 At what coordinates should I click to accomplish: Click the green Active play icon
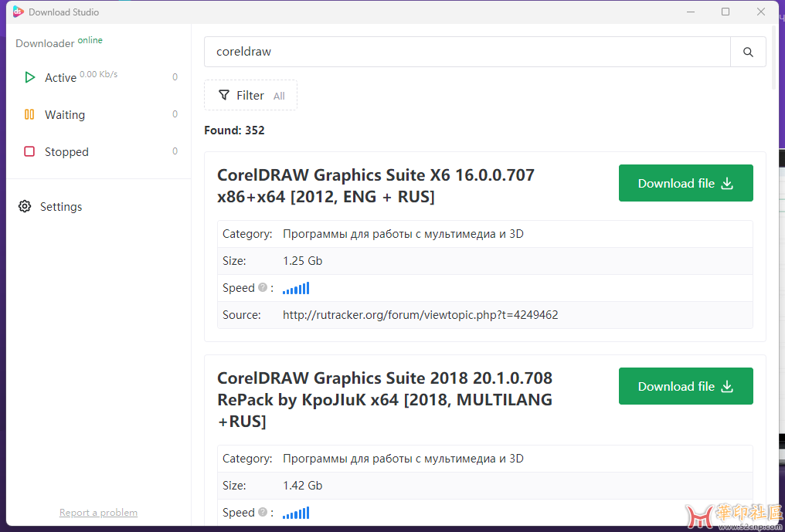pos(29,77)
